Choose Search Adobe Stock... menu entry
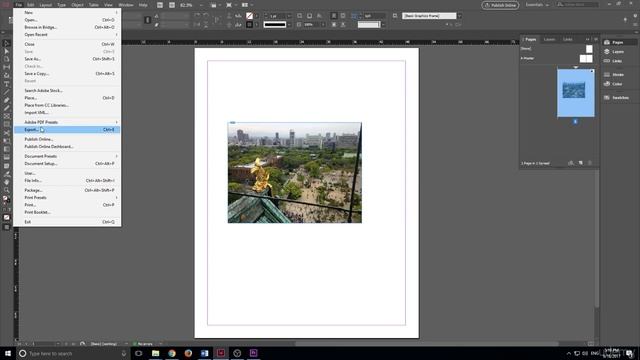This screenshot has width=640, height=360. click(67, 91)
